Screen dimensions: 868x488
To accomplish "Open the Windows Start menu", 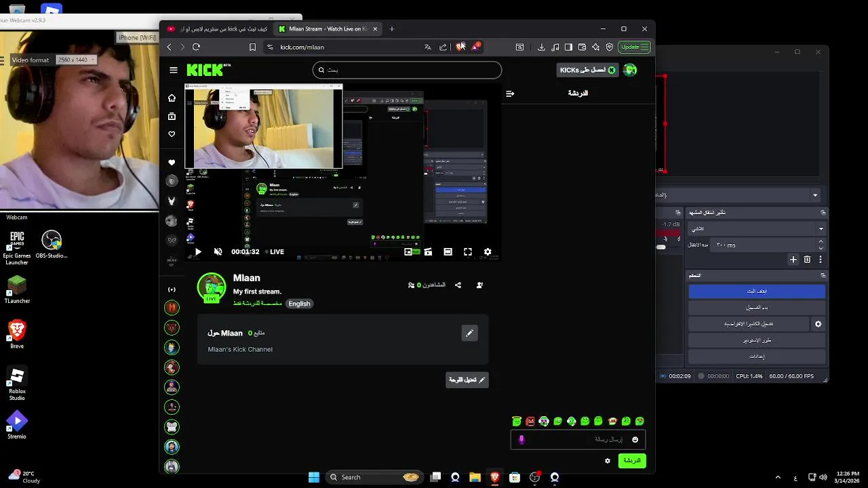I will [314, 477].
